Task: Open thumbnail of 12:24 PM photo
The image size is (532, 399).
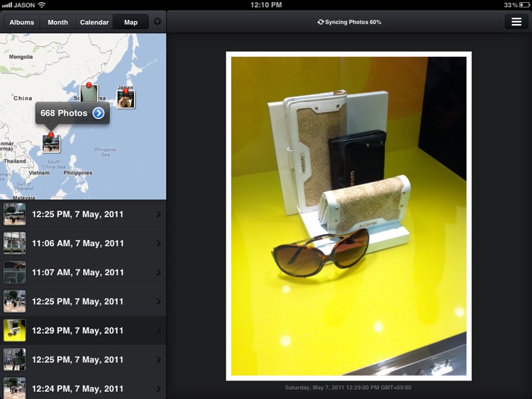Action: coord(15,388)
